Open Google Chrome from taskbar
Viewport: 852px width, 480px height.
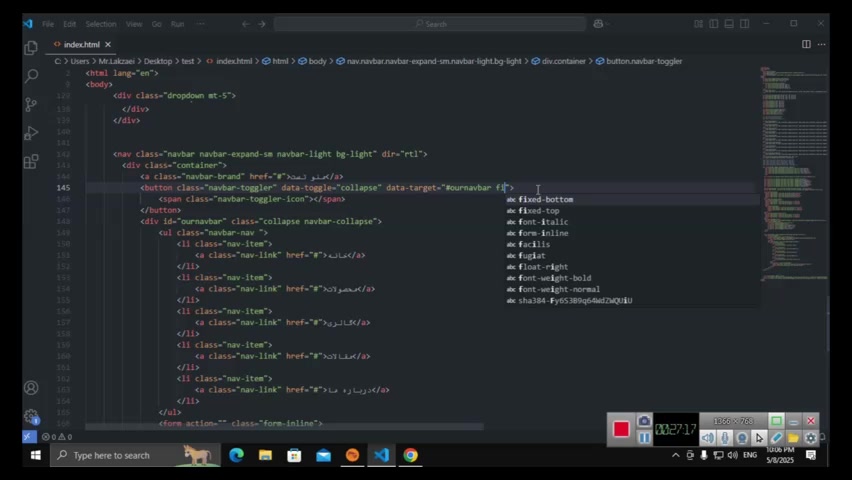pos(411,455)
